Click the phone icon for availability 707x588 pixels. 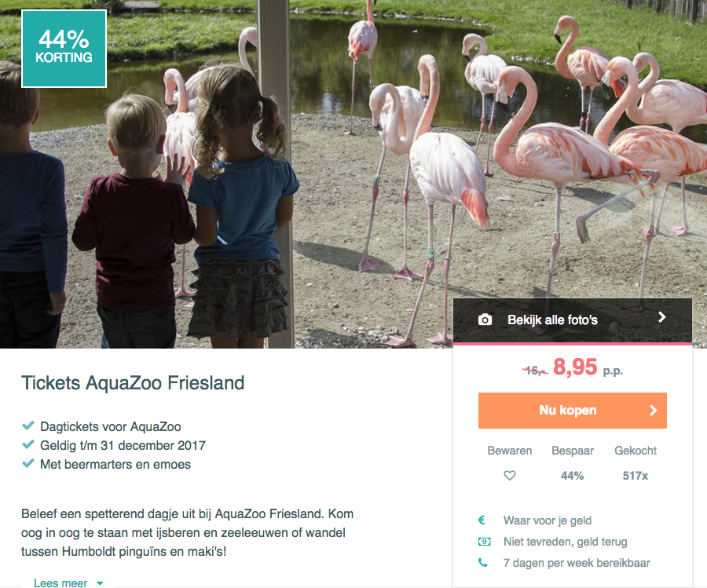[482, 562]
